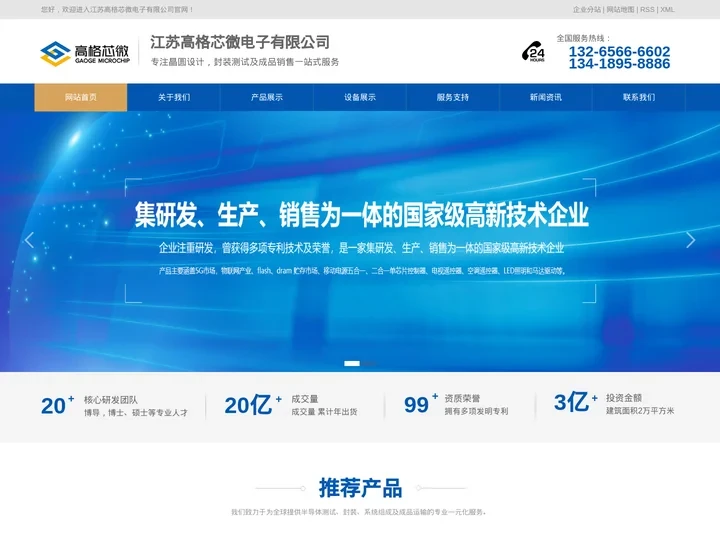720x540 pixels.
Task: Open the 新闻资讯 navigation item
Action: click(546, 97)
